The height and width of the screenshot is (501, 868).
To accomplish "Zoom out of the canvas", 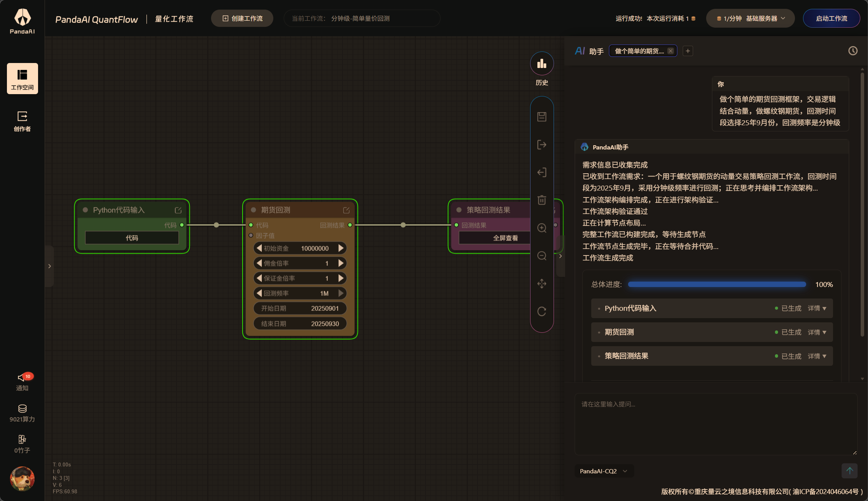I will tap(542, 256).
